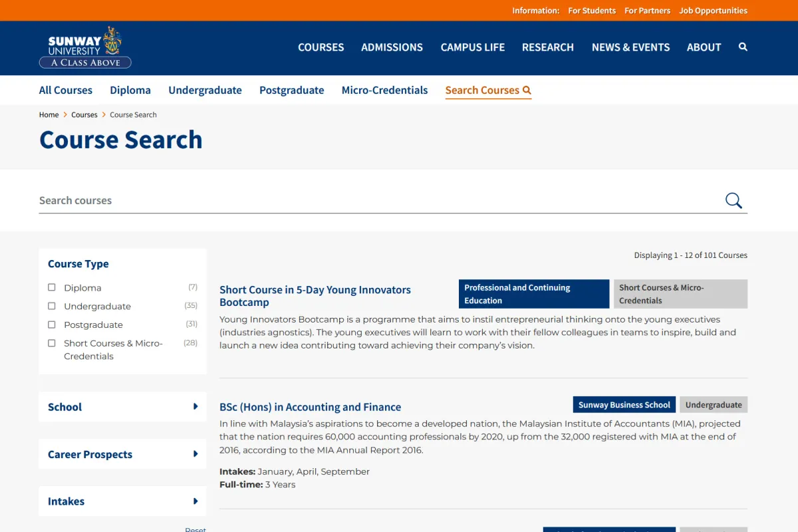Screen dimensions: 798x532
Task: Tick the Undergraduate course type checkbox
Action: tap(52, 306)
